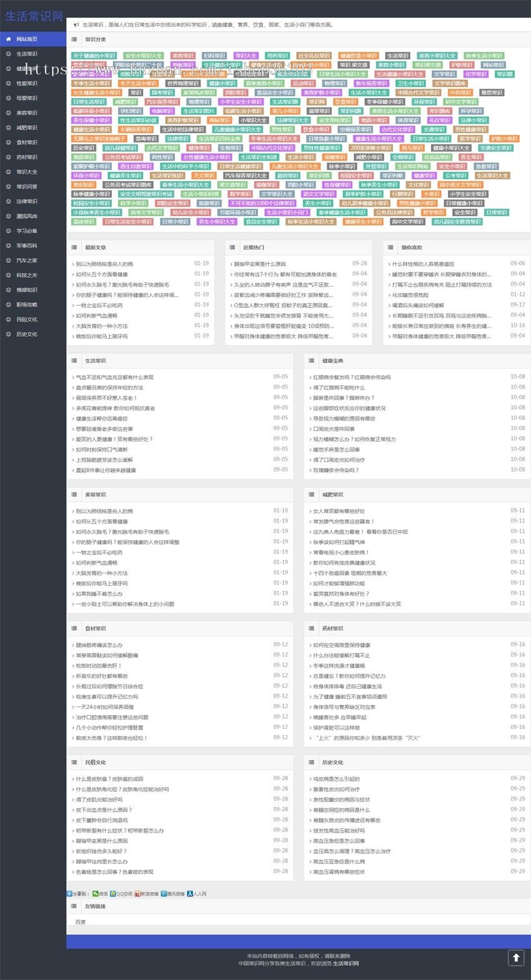Open 学习必备 in the sidebar menu

point(27,230)
